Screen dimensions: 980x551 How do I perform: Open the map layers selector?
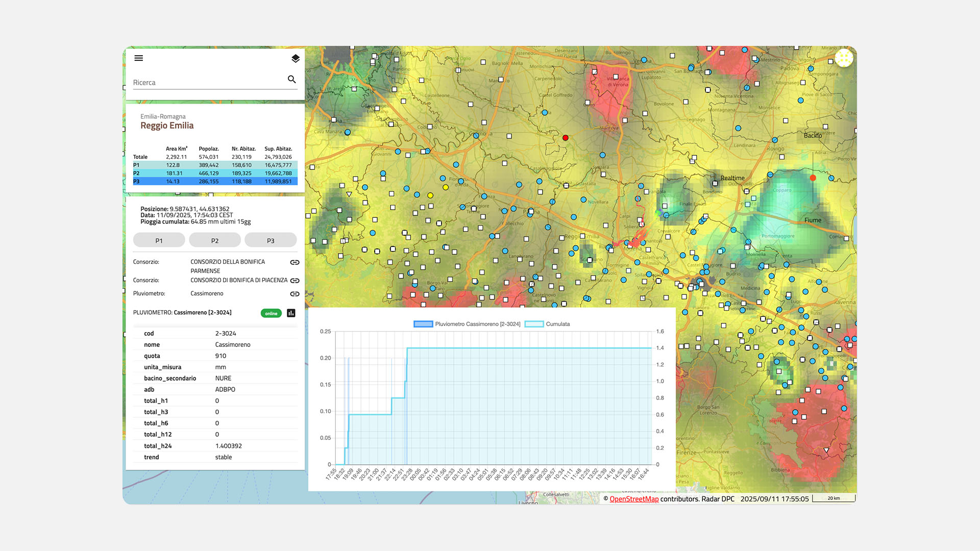pyautogui.click(x=296, y=59)
